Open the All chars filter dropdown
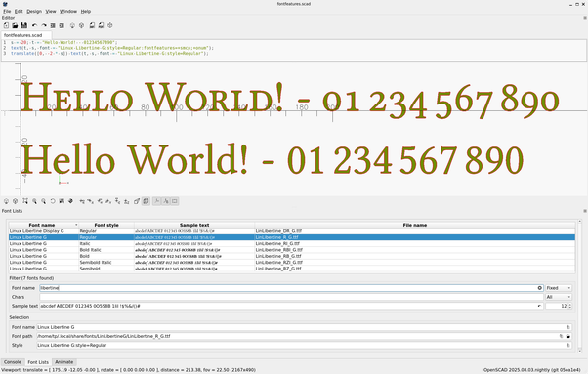The height and width of the screenshot is (374, 588). (x=559, y=297)
